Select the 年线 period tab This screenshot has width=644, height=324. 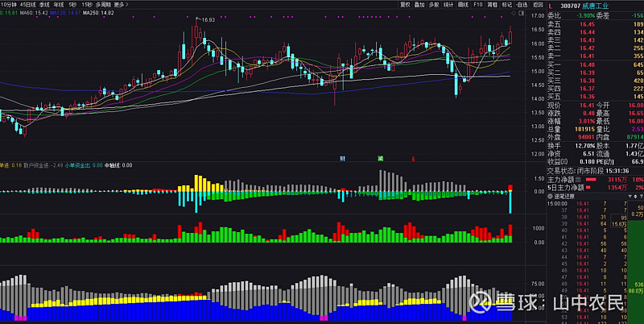(x=59, y=5)
